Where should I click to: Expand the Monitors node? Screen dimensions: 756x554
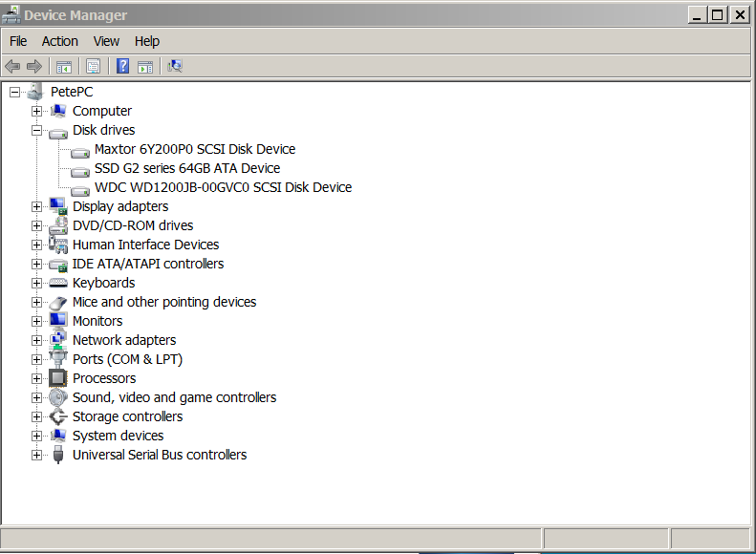pyautogui.click(x=36, y=321)
